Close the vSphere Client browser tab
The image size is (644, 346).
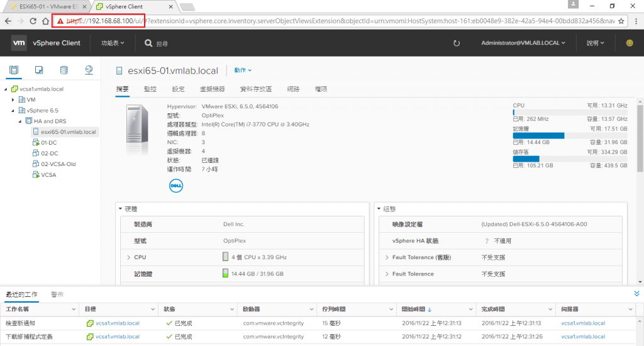click(171, 6)
